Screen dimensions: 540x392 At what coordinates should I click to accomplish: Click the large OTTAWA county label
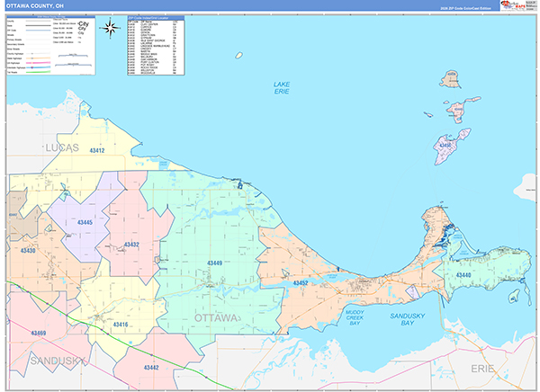216,318
